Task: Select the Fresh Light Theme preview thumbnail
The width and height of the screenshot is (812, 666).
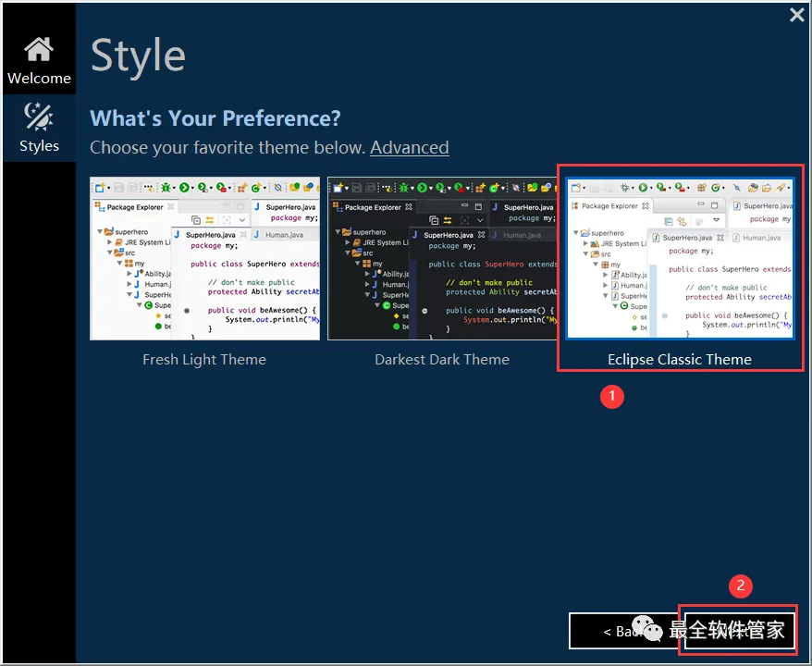Action: (x=204, y=258)
